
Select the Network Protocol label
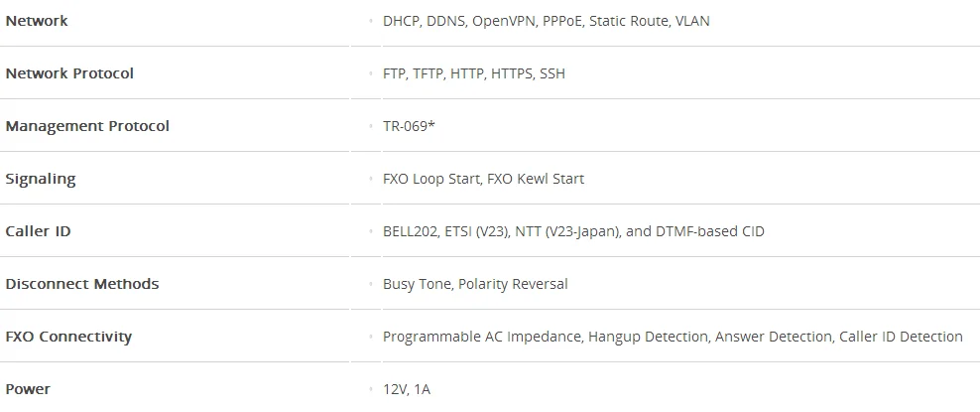click(x=69, y=73)
